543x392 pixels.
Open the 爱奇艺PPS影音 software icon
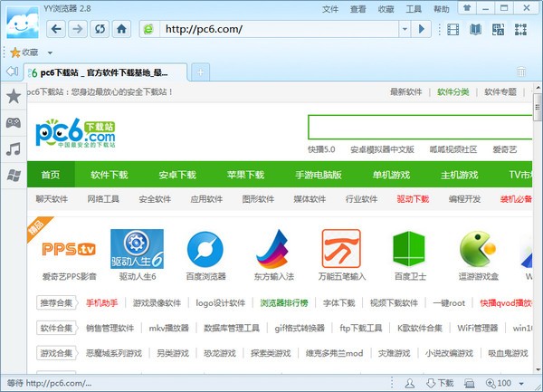69,249
